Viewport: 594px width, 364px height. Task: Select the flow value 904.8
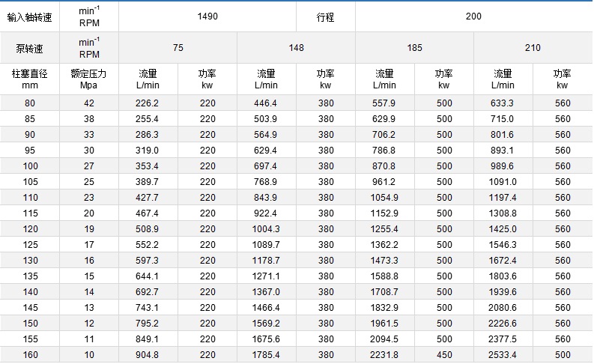click(x=148, y=355)
